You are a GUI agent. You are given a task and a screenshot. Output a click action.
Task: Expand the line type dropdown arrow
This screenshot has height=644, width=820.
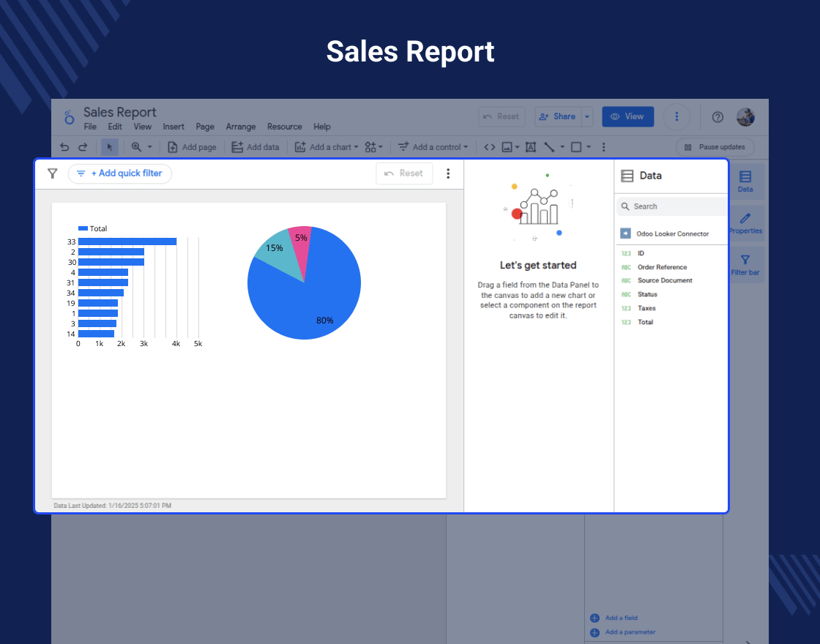(x=563, y=147)
